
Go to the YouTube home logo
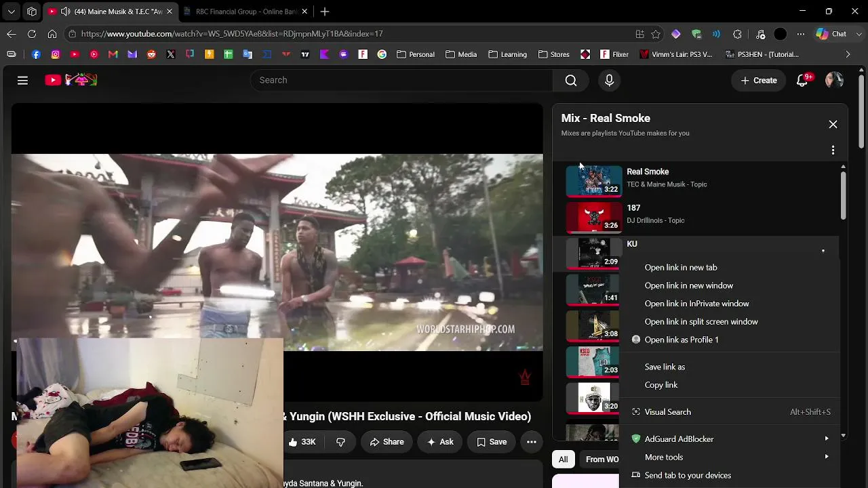click(x=71, y=80)
